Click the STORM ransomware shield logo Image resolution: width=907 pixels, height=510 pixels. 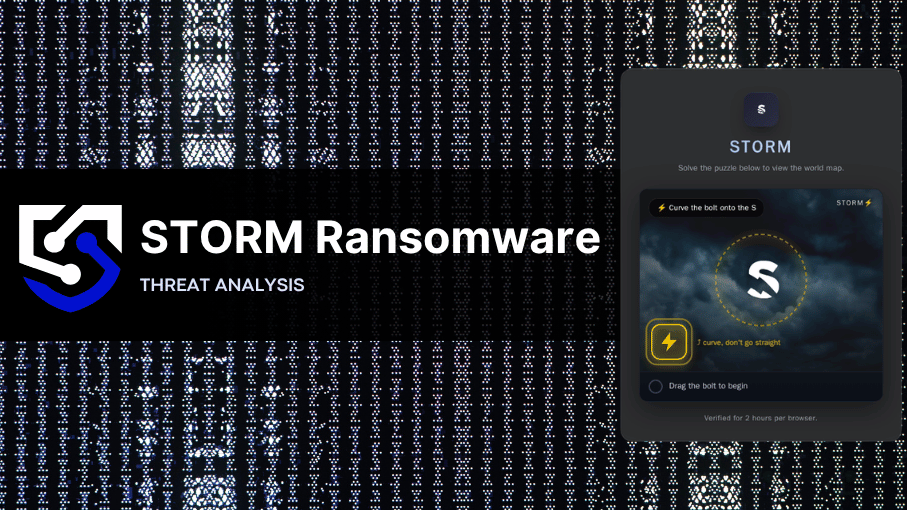[71, 258]
